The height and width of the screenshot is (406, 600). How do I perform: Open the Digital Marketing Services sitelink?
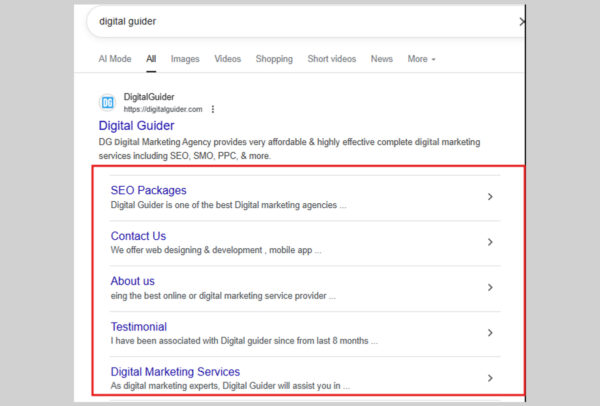[x=175, y=372]
